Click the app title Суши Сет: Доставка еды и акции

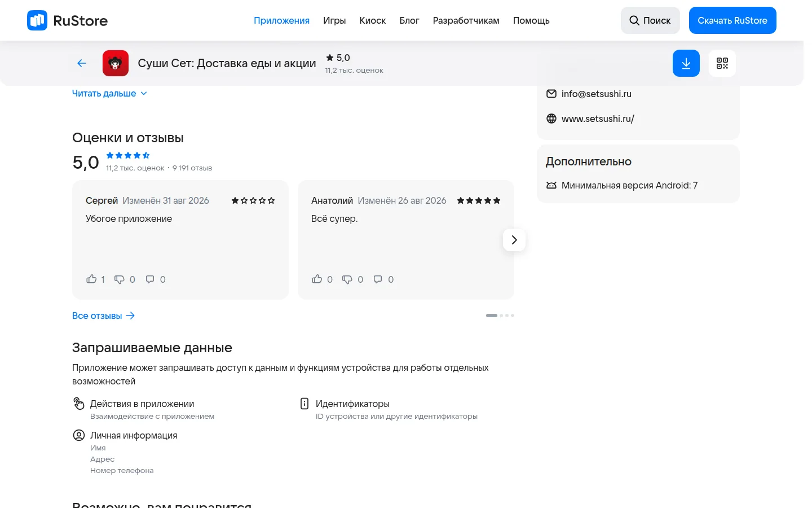(227, 63)
